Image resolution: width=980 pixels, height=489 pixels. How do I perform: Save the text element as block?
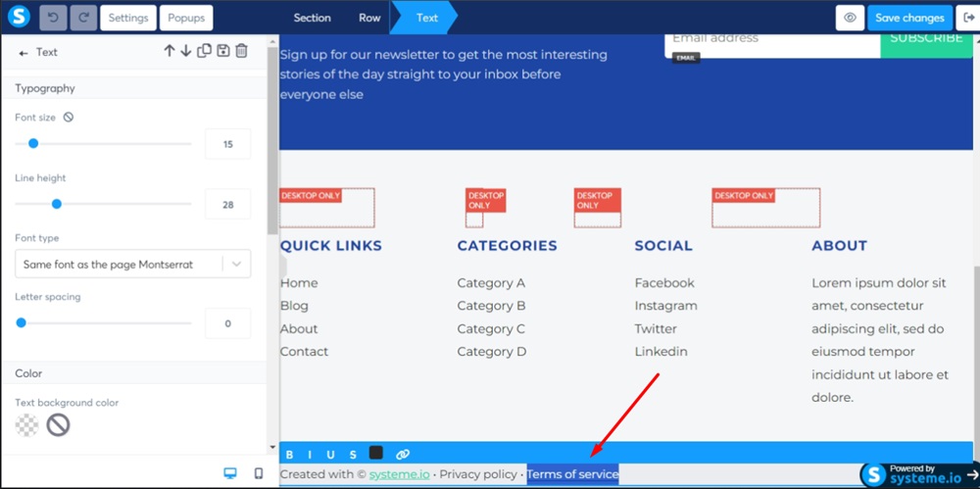pos(222,51)
